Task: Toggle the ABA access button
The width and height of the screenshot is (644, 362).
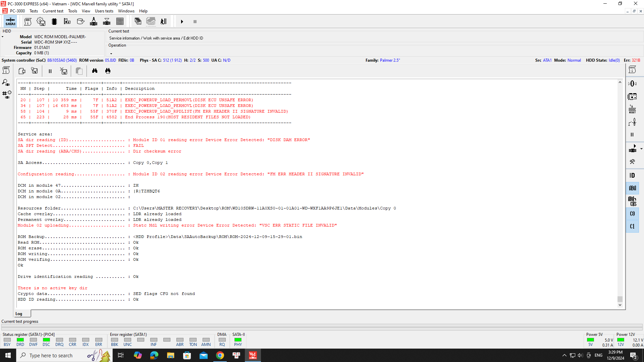Action: pos(632,188)
